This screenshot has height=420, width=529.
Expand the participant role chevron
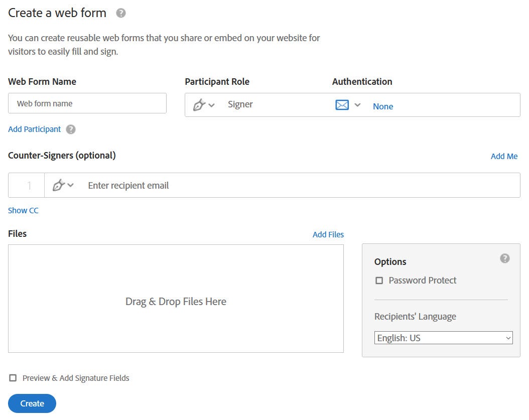click(x=212, y=105)
